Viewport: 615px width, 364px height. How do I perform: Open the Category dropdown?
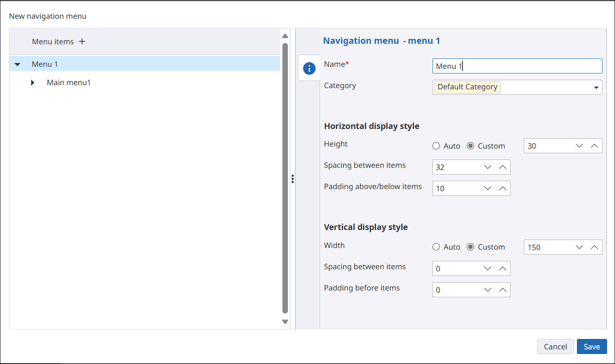click(596, 87)
